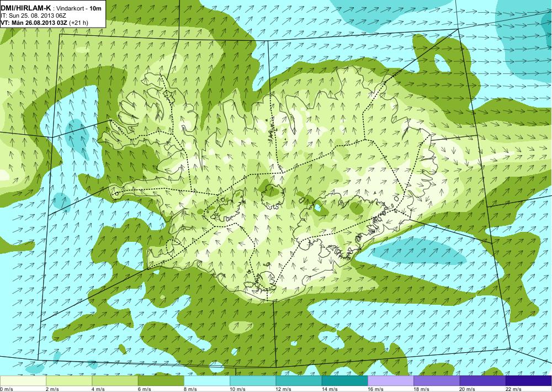Image resolution: width=552 pixels, height=392 pixels.
Task: Click the 12–14 m/s teal swatch
Action: click(299, 381)
